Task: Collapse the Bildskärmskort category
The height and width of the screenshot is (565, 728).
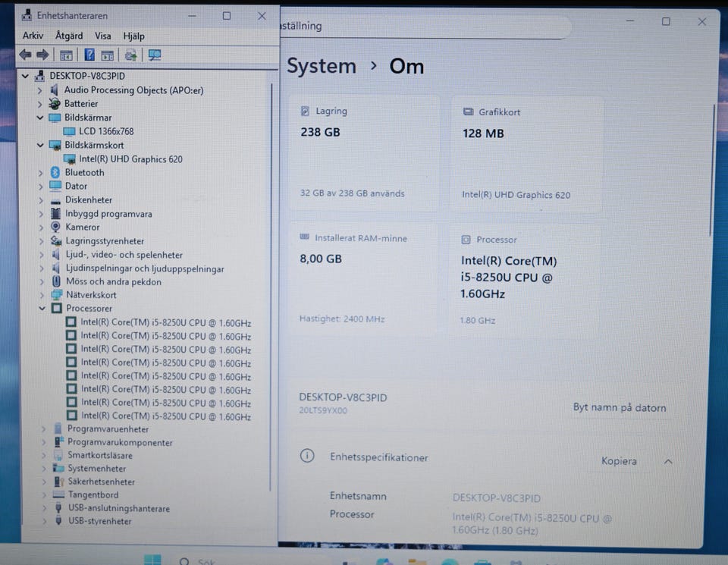Action: click(40, 146)
